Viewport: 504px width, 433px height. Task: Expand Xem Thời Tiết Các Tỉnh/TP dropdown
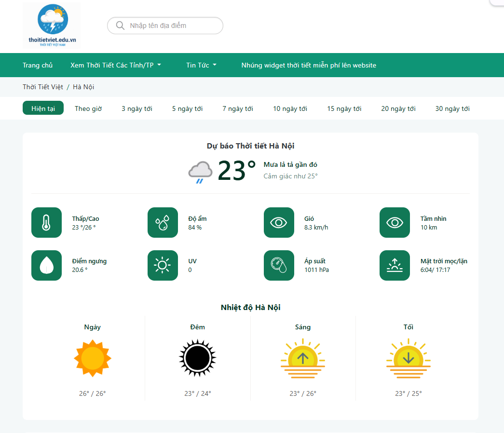coord(116,65)
